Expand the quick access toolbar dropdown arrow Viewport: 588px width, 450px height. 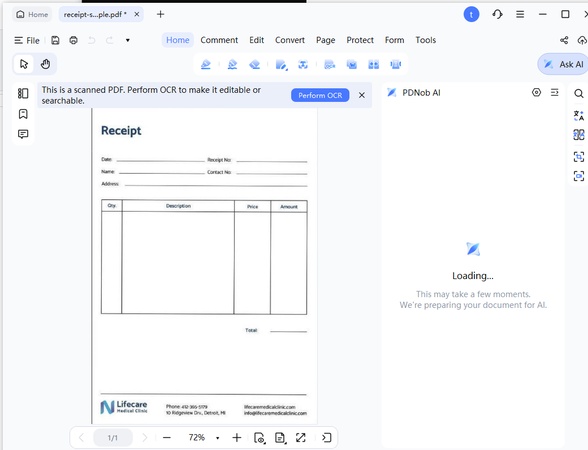pos(128,40)
